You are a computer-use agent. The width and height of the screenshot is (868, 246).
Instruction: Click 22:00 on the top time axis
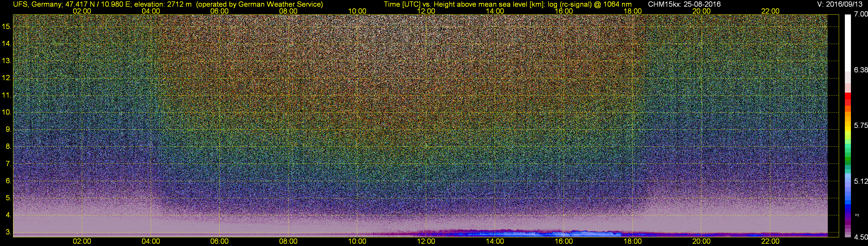770,11
